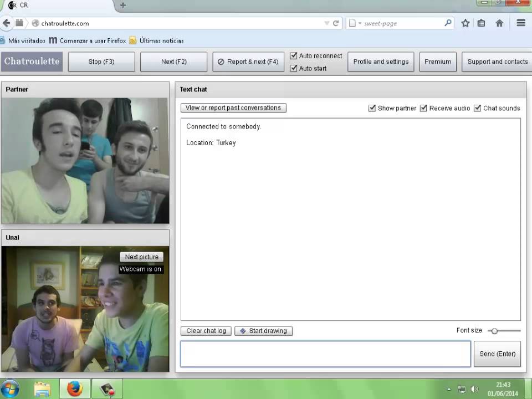Click View or report past conversations

[233, 108]
